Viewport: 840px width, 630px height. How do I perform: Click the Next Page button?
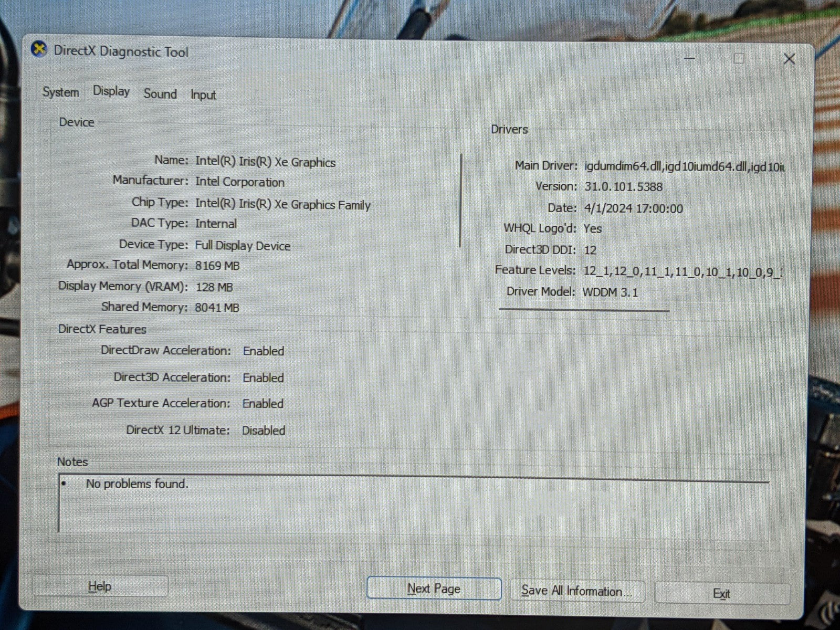tap(434, 589)
